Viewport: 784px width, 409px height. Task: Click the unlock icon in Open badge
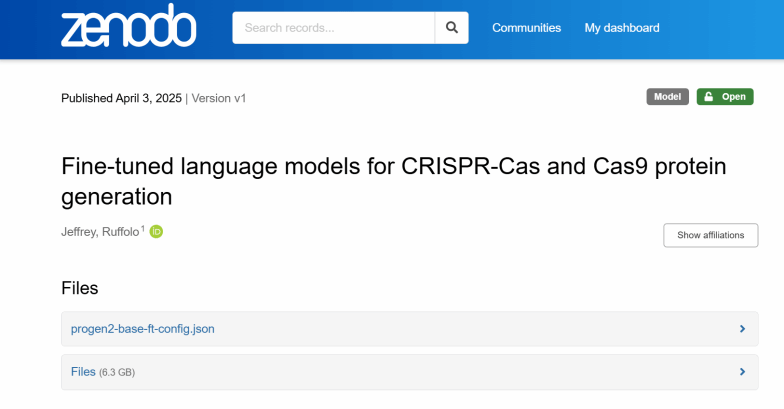pyautogui.click(x=708, y=97)
